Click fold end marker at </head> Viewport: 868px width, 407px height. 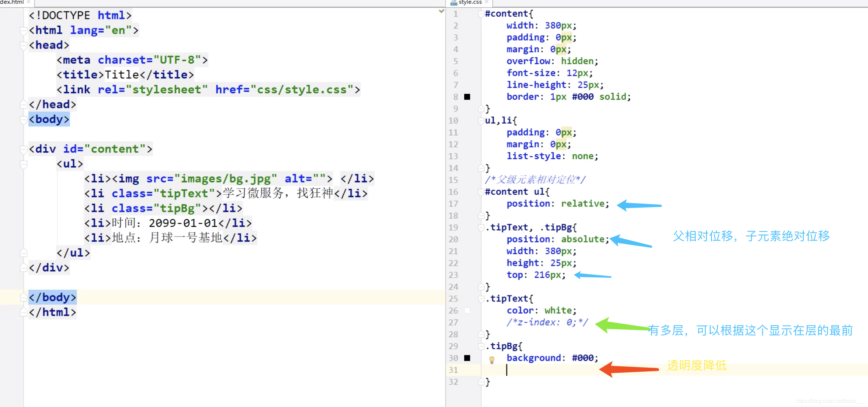click(x=24, y=105)
